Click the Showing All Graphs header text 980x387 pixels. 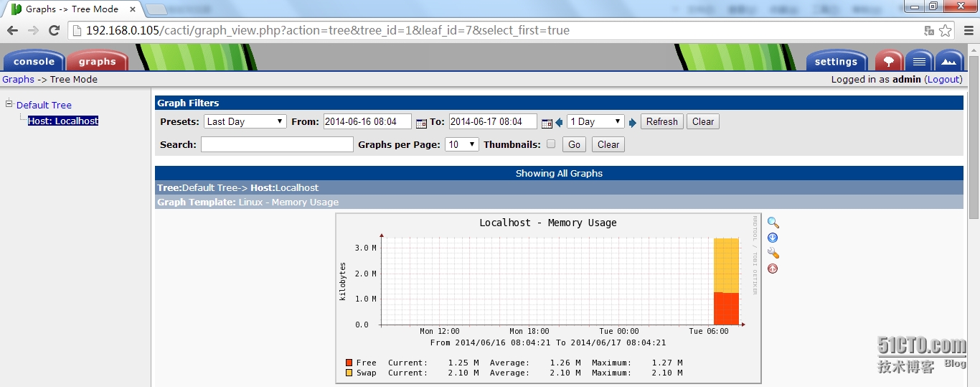coord(559,173)
